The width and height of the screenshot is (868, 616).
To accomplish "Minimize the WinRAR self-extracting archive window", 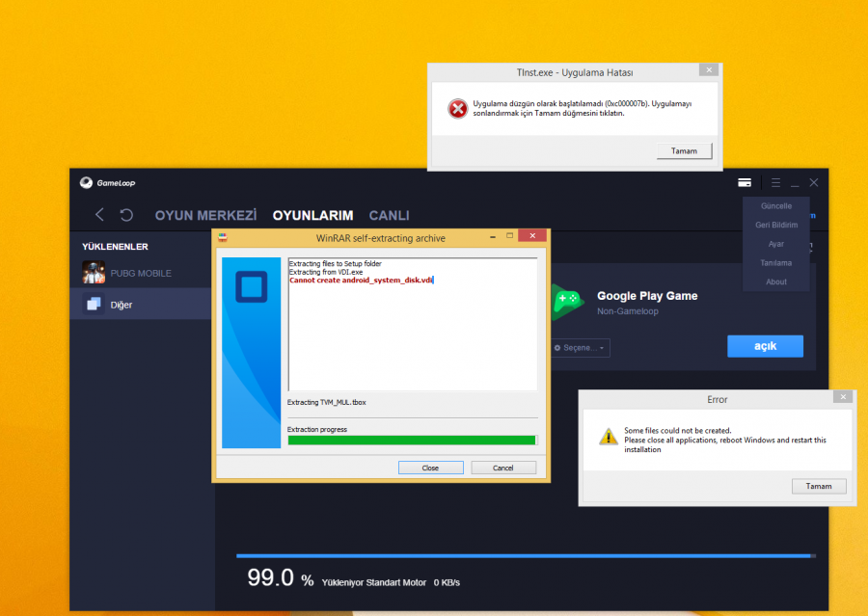I will pyautogui.click(x=492, y=236).
